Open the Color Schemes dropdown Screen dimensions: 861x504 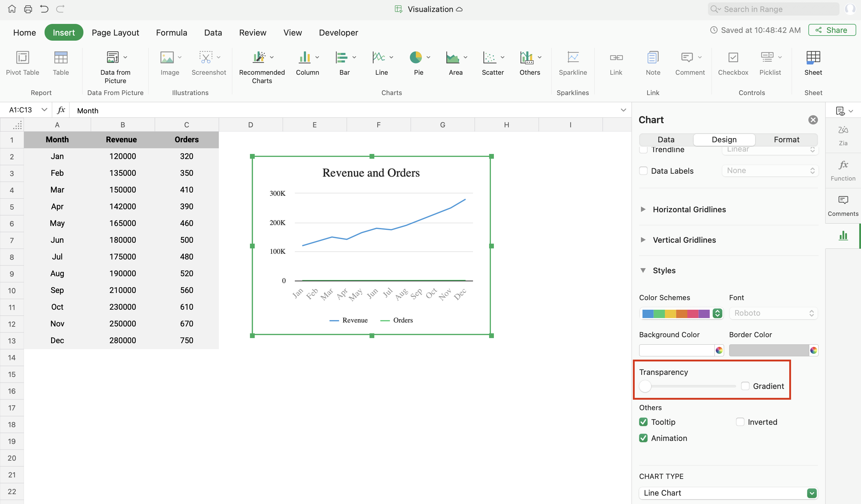717,313
